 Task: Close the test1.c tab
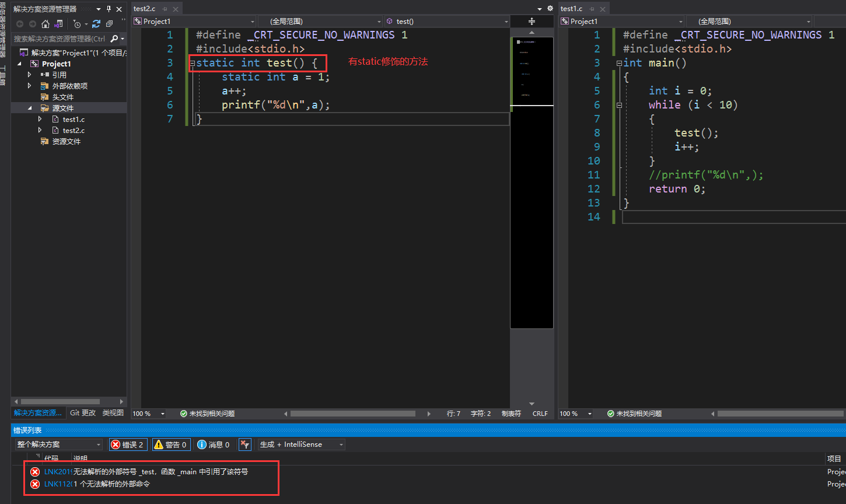click(603, 9)
